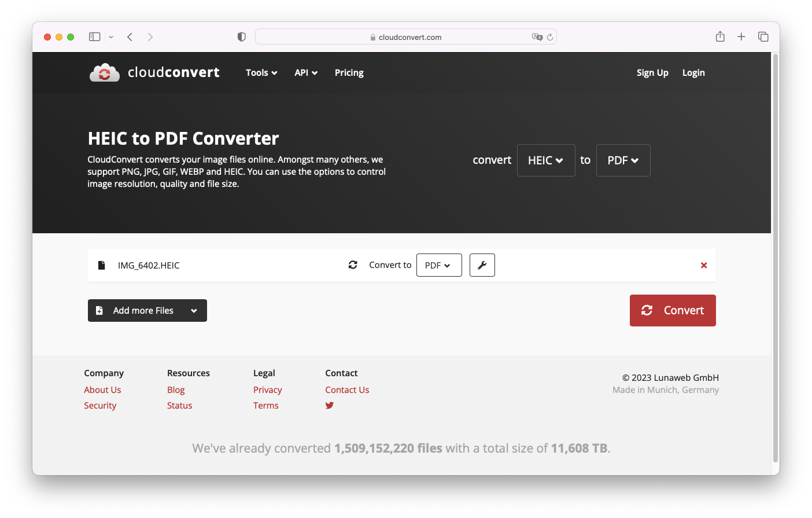Click the convert arrows icon beside Convert to
This screenshot has width=812, height=518.
(353, 264)
